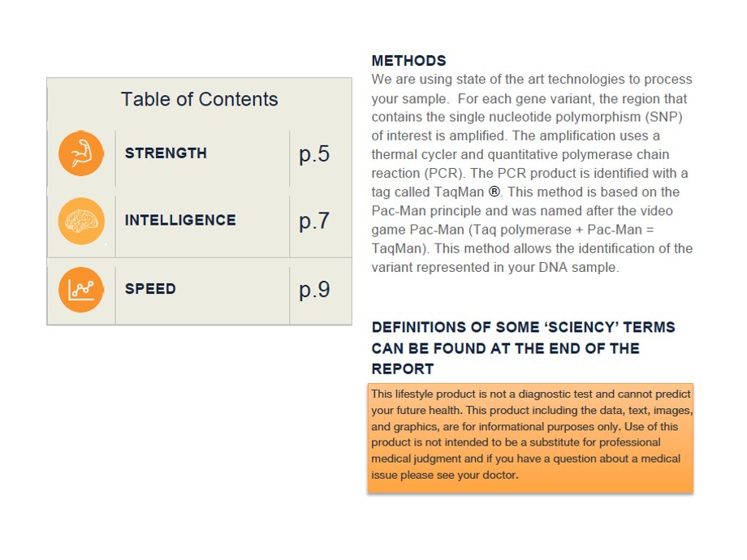Click the orange flexed-arm Strength icon

(81, 153)
